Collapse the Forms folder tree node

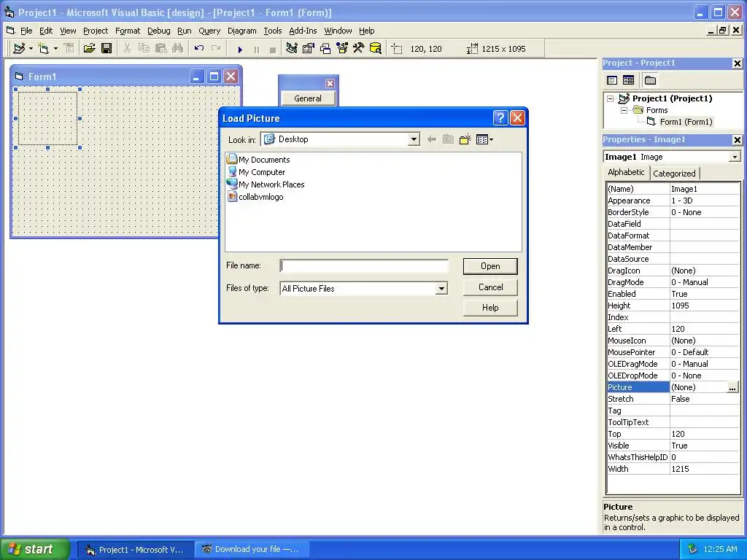click(x=624, y=111)
